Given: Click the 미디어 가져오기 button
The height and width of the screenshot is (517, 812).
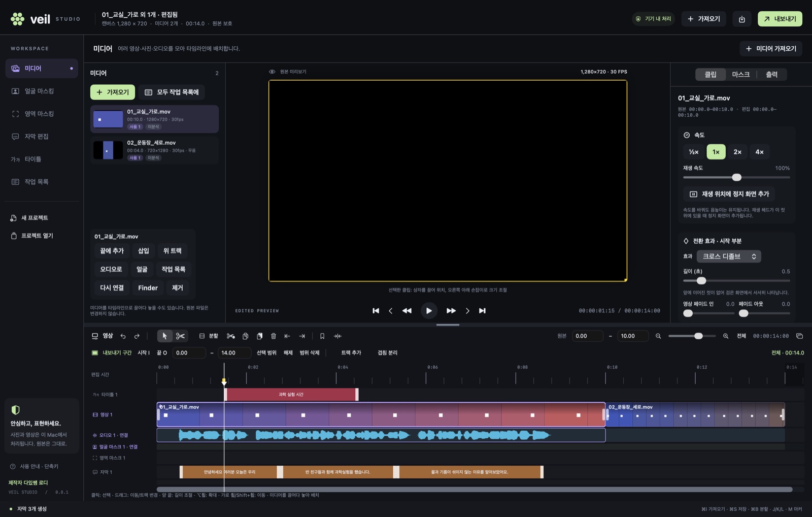Looking at the screenshot, I should [770, 49].
